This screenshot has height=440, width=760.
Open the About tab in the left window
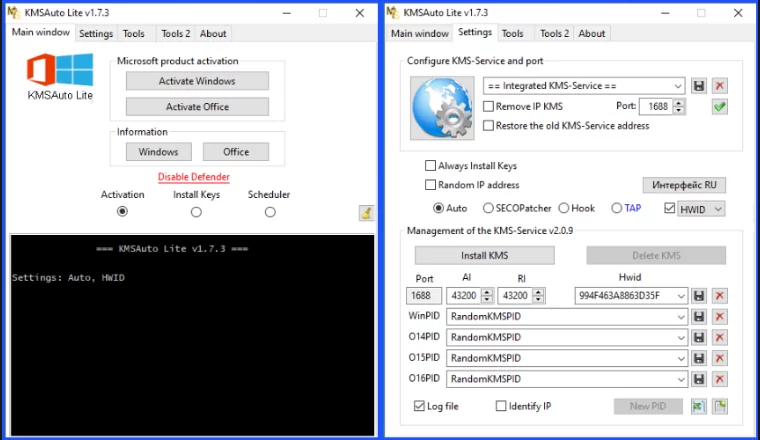[x=213, y=33]
